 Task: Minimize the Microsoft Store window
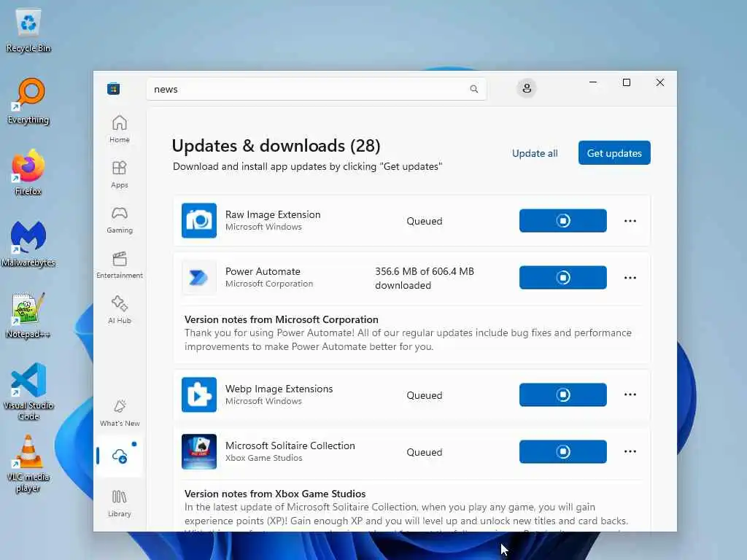592,82
